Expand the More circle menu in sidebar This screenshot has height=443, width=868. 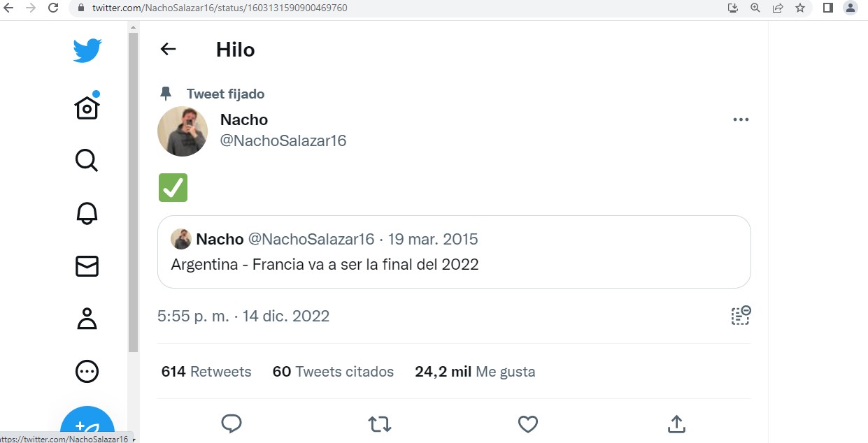[87, 371]
